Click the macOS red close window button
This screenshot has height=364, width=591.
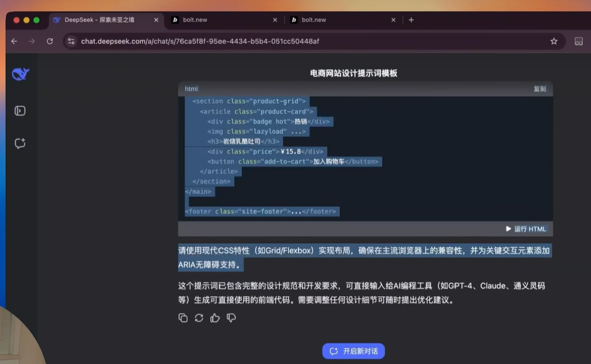[x=16, y=20]
